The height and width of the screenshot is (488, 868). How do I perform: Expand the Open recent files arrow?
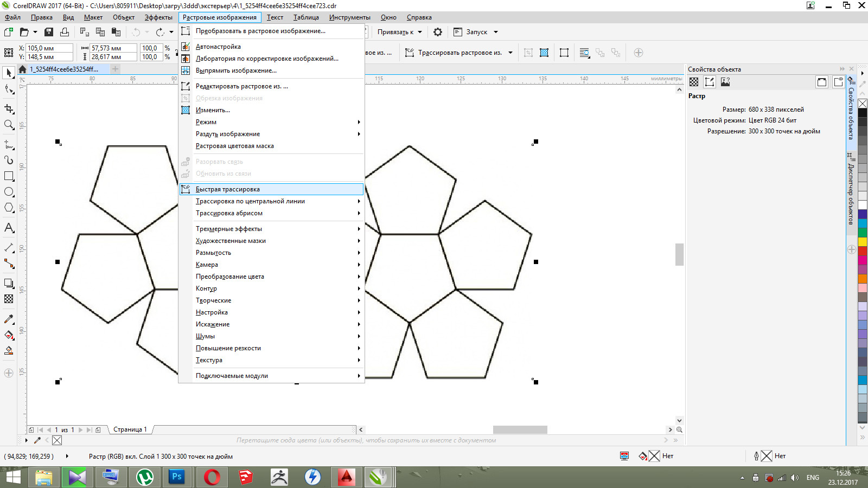point(35,32)
